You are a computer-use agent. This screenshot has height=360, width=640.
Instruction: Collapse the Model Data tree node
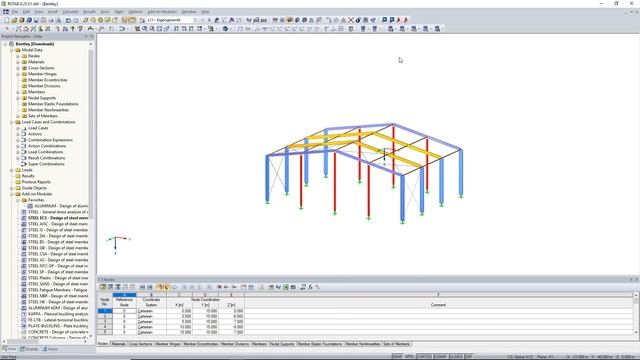click(12, 50)
